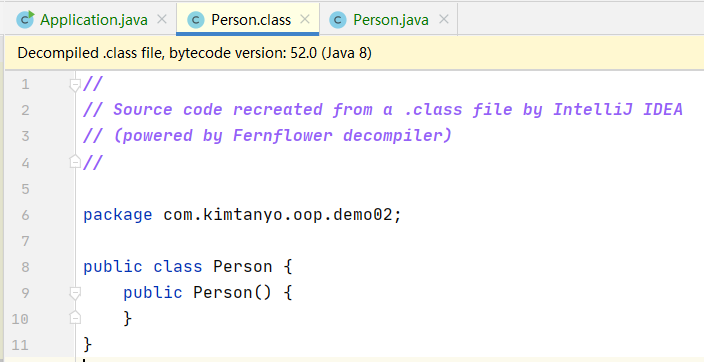
Task: Click 'com.kimtanyo.oop.demo02;' package name
Action: coord(282,215)
